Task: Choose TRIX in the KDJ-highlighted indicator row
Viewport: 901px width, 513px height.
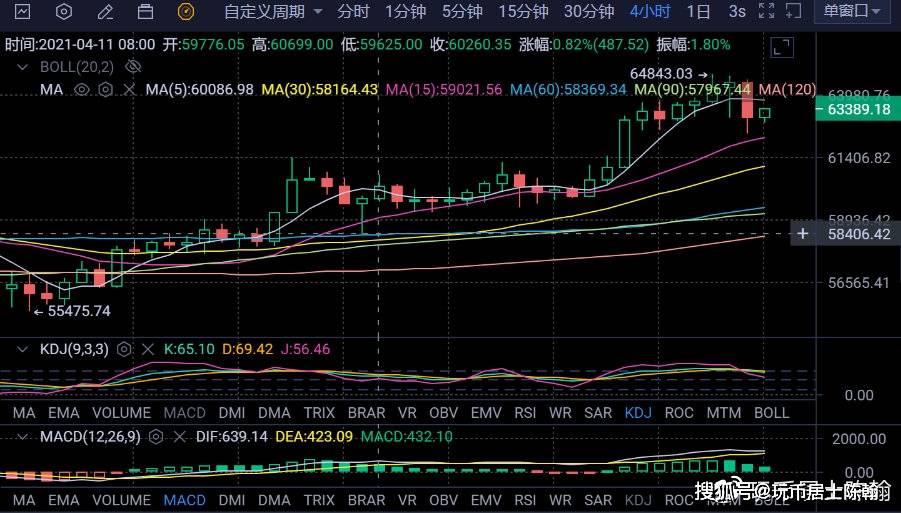Action: 319,413
